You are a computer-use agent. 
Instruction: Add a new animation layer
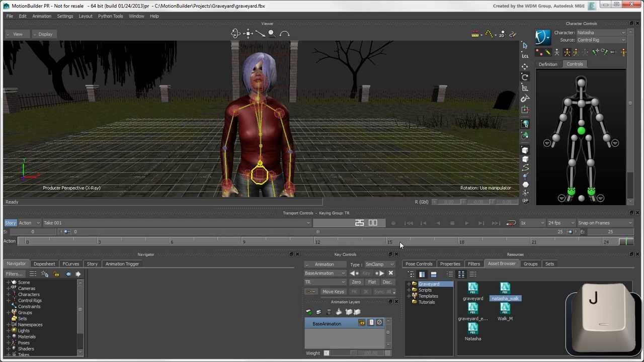coord(308,312)
